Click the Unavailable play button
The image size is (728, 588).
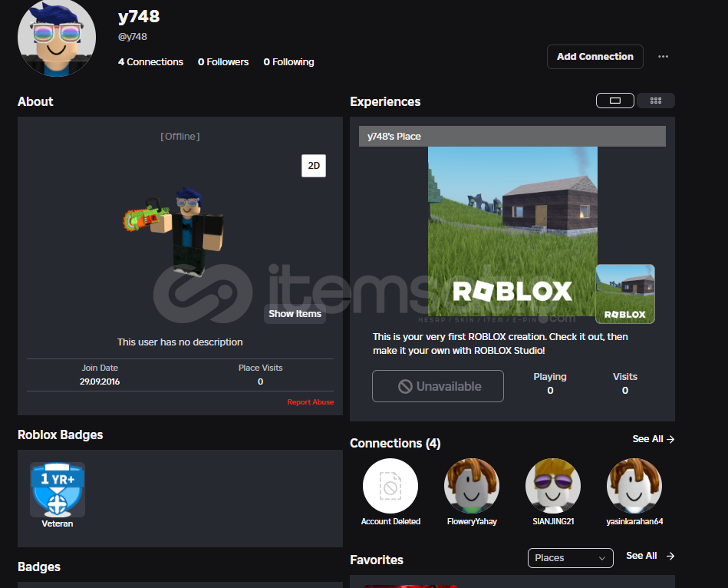click(x=438, y=386)
